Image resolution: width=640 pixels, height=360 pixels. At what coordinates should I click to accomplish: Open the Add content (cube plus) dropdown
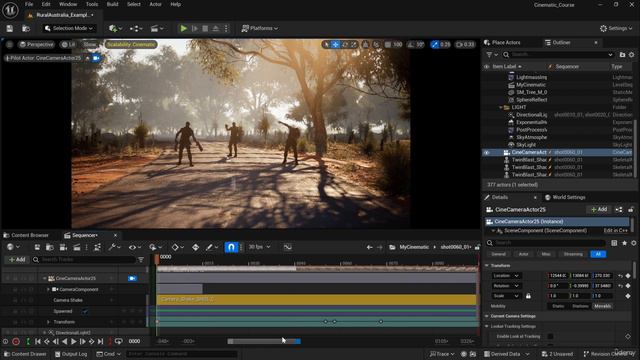[116, 28]
